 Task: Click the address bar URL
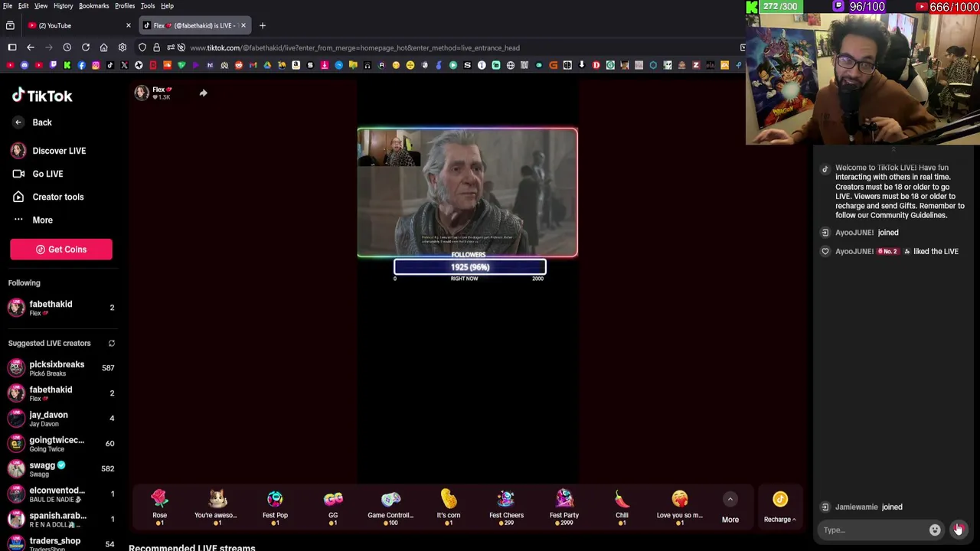pyautogui.click(x=354, y=47)
